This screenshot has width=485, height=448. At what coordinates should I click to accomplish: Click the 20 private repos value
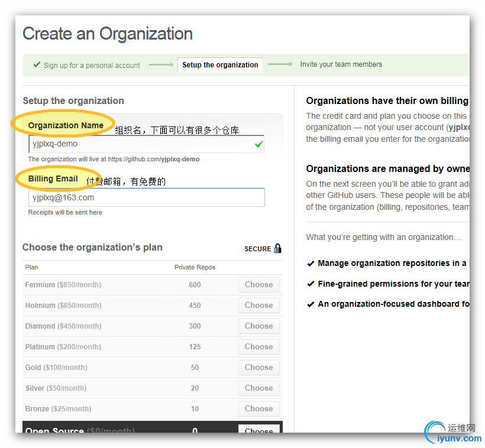point(195,388)
